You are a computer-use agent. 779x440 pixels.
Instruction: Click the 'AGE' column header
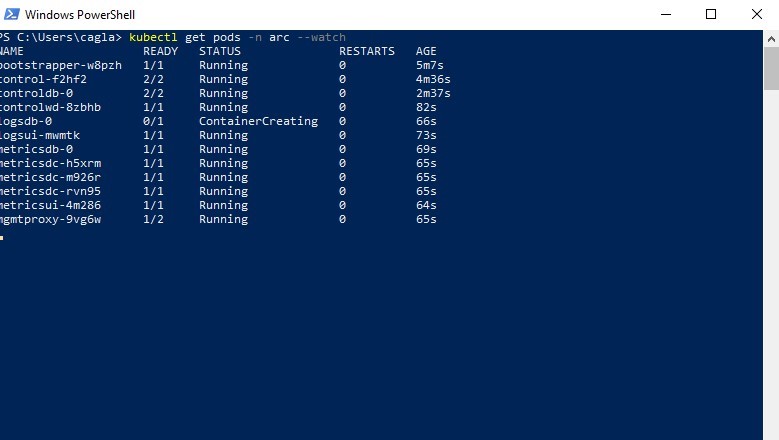[426, 51]
